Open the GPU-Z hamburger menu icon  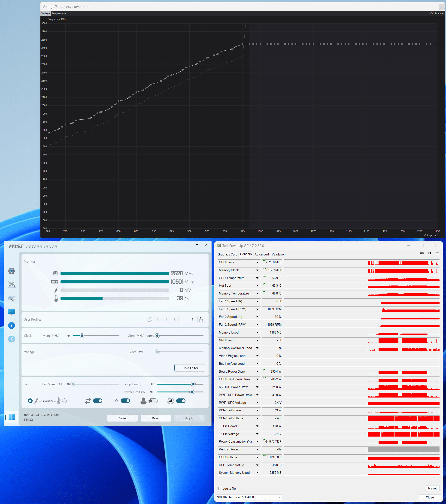click(x=437, y=253)
